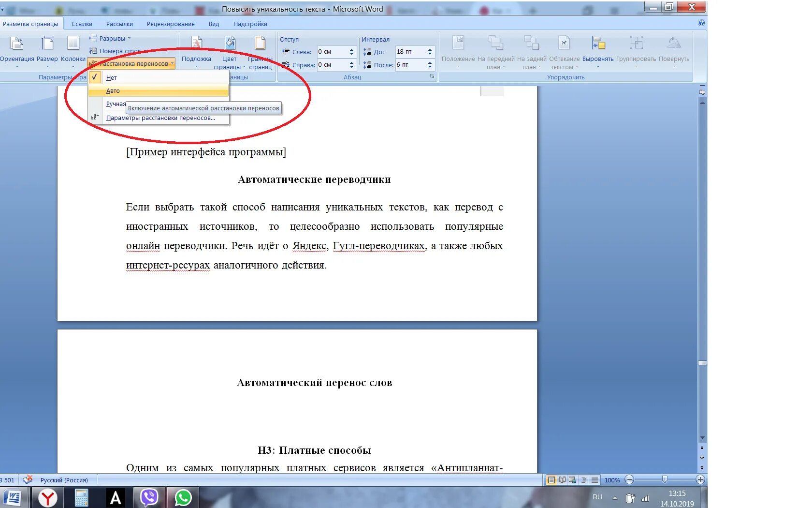Switch to the Вид tab
This screenshot has height=508, width=812.
coord(214,24)
